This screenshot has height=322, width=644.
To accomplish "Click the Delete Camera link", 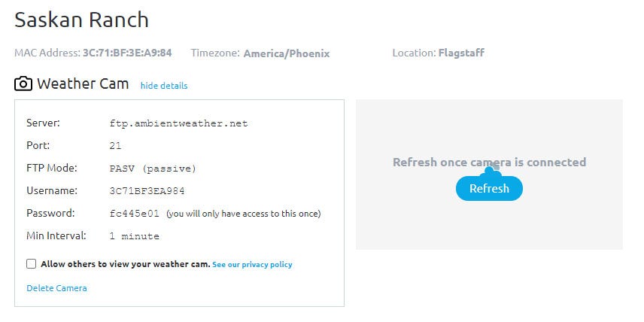I will 56,288.
